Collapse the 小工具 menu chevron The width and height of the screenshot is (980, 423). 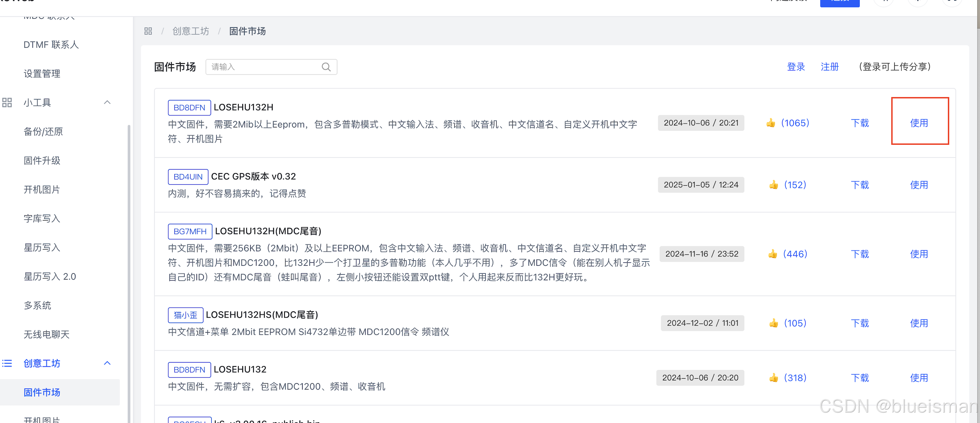[x=107, y=103]
